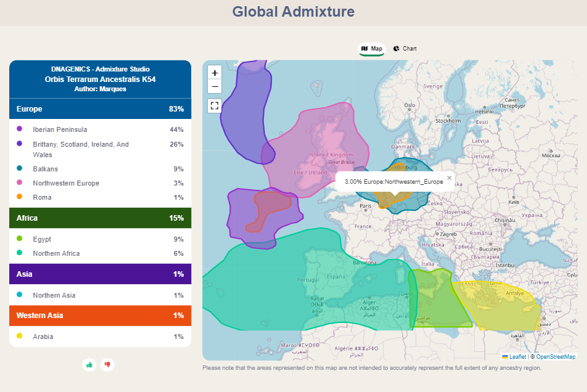The height and width of the screenshot is (392, 587).
Task: Click the İstanbul label on the map
Action: click(x=506, y=265)
